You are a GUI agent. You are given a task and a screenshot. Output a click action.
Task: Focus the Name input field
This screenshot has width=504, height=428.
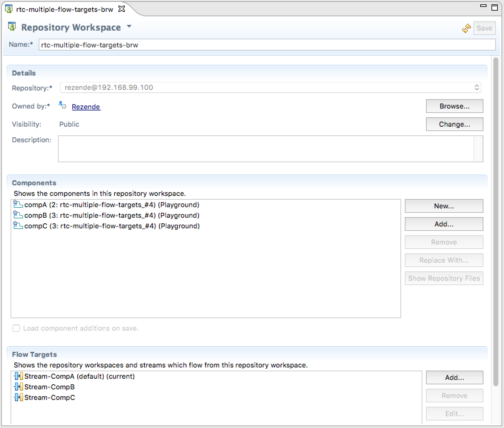point(267,45)
